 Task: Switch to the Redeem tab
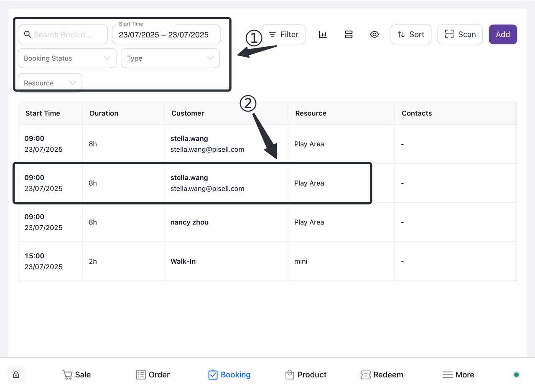(382, 375)
